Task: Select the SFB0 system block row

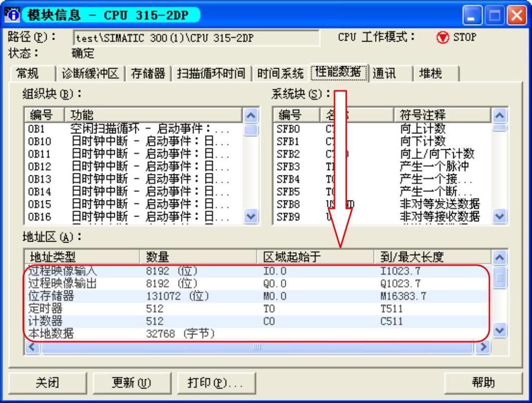Action: click(x=383, y=129)
